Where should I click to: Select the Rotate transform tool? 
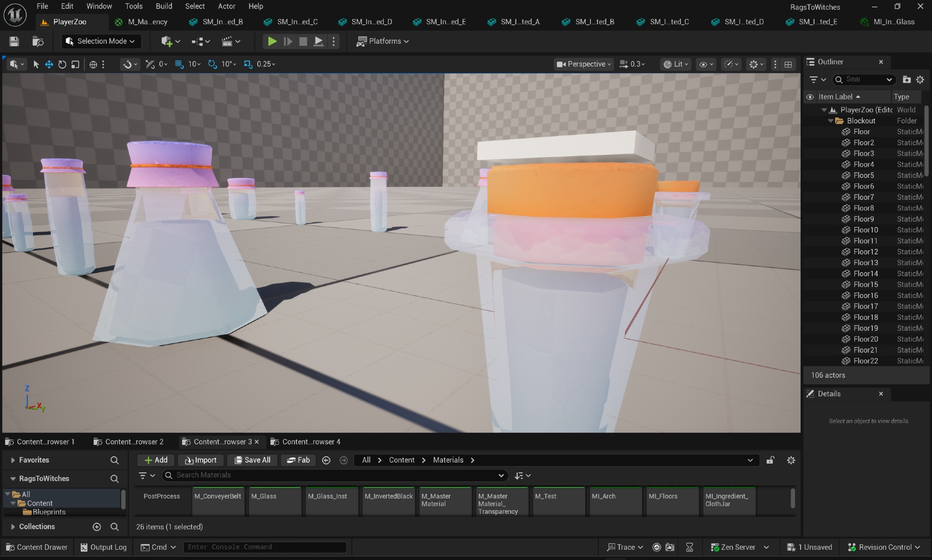62,64
